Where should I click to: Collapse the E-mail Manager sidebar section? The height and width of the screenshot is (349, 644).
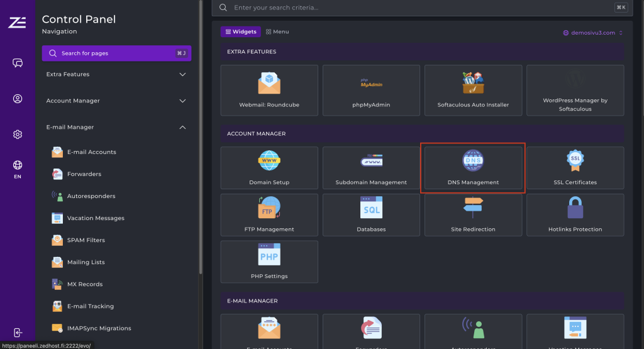(116, 127)
